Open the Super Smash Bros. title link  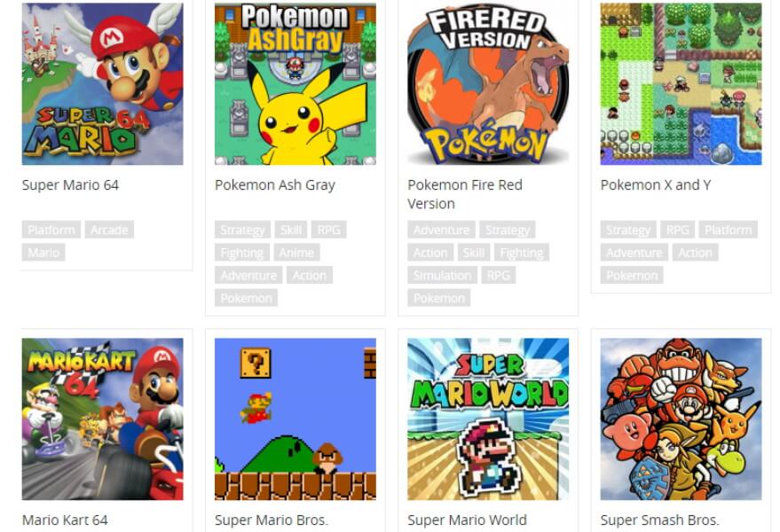tap(659, 520)
